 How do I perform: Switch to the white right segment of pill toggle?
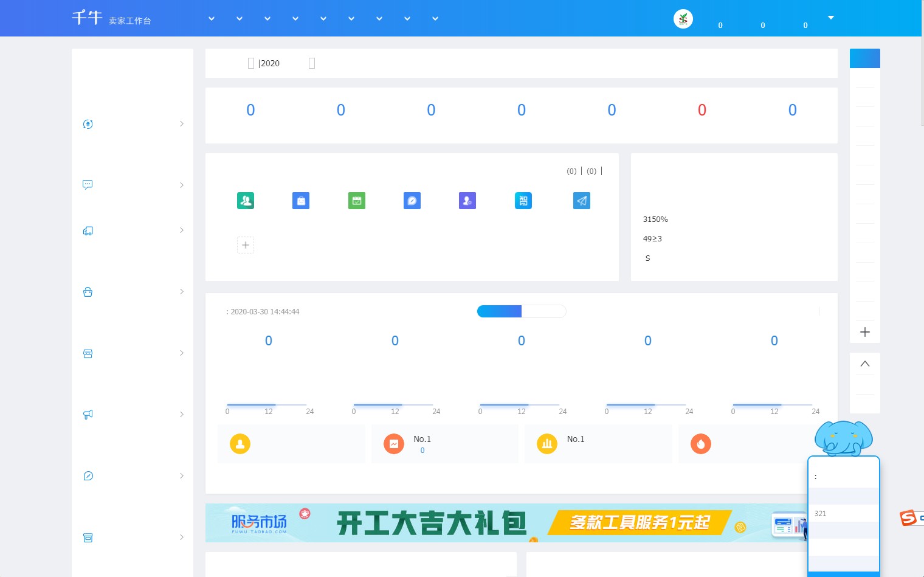click(x=543, y=311)
